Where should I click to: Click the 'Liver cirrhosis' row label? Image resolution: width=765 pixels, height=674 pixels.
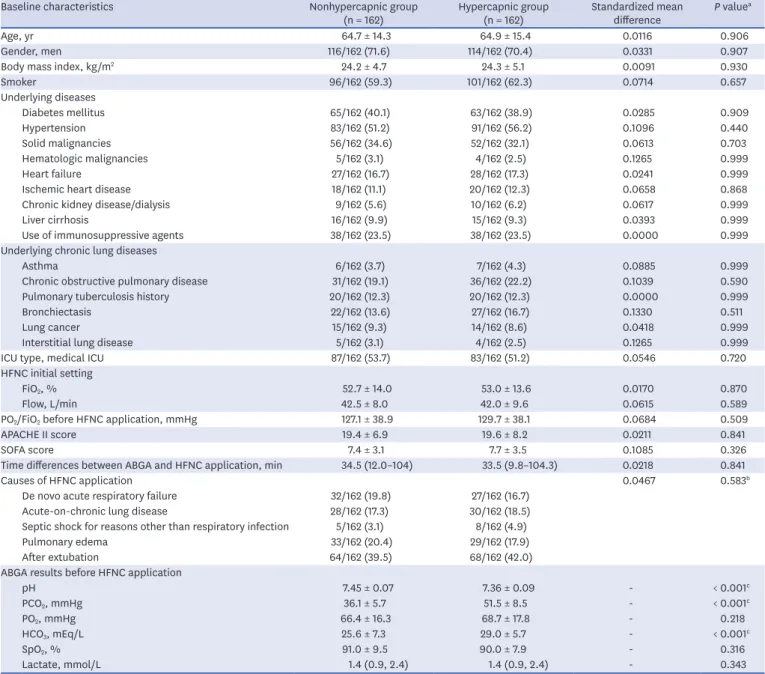(55, 220)
